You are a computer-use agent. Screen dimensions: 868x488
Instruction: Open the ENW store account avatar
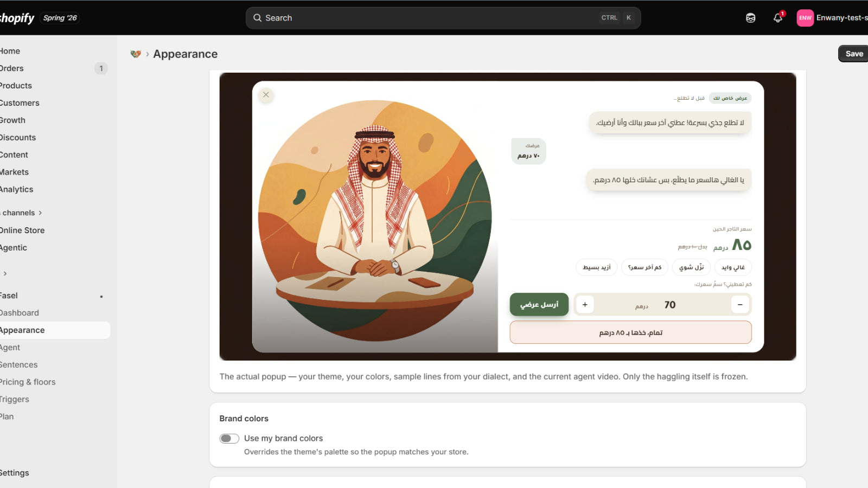(805, 18)
